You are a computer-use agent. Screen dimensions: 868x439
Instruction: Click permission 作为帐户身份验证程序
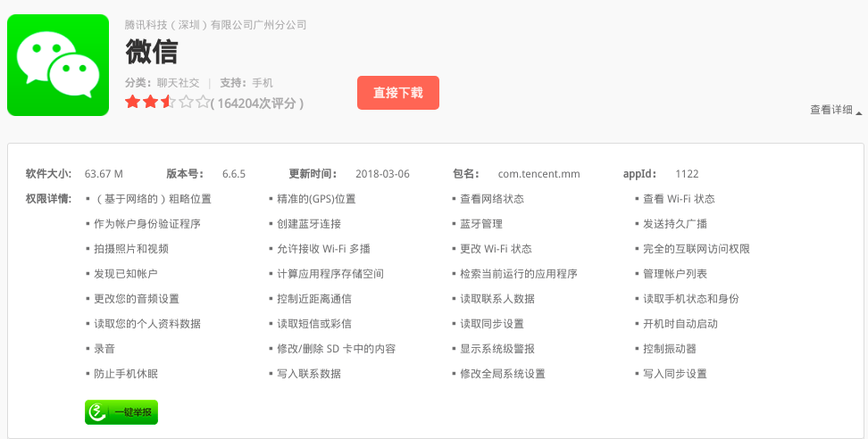coord(146,224)
